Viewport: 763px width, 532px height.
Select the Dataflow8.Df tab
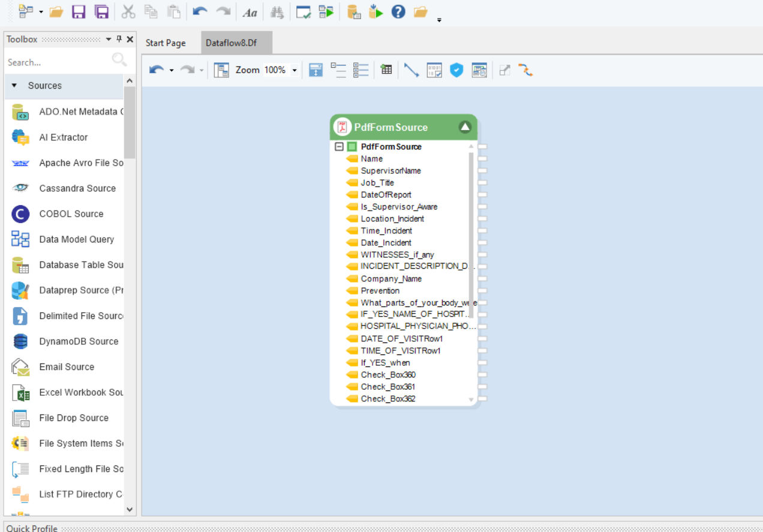pos(231,43)
